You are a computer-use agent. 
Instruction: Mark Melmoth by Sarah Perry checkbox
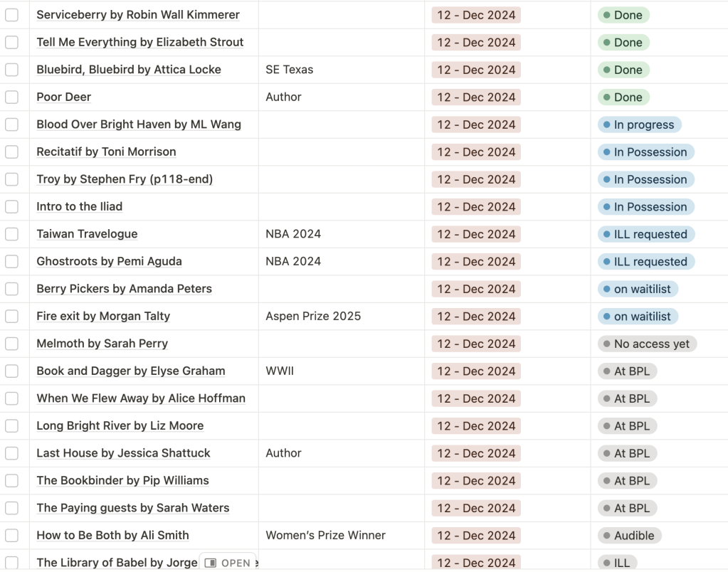coord(11,344)
